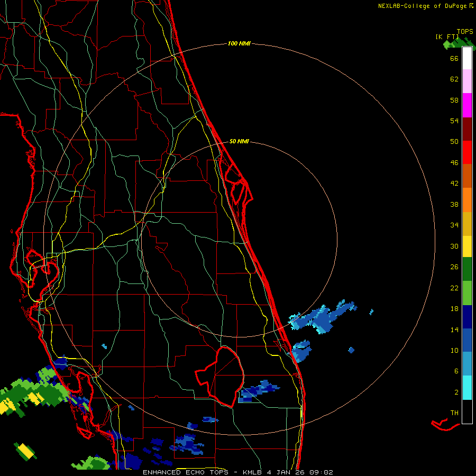Click the '10' legend value

click(454, 351)
